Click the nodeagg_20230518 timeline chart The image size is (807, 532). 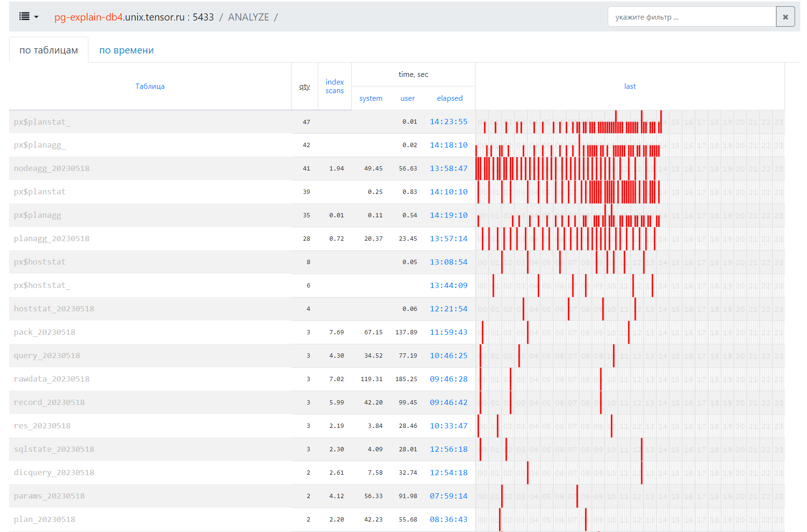[x=630, y=169]
